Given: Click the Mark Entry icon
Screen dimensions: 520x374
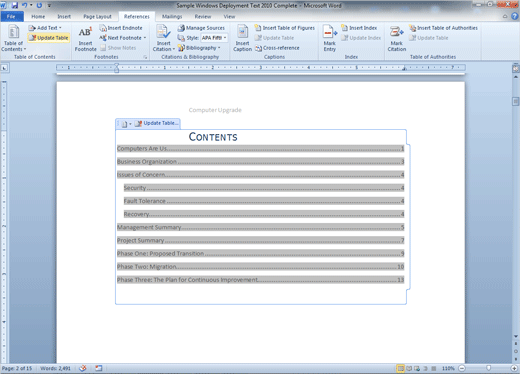Looking at the screenshot, I should pyautogui.click(x=330, y=39).
